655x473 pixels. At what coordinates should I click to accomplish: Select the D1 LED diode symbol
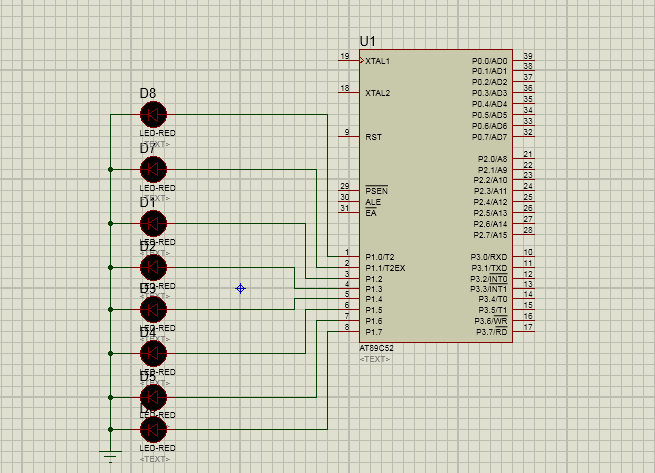pos(153,223)
